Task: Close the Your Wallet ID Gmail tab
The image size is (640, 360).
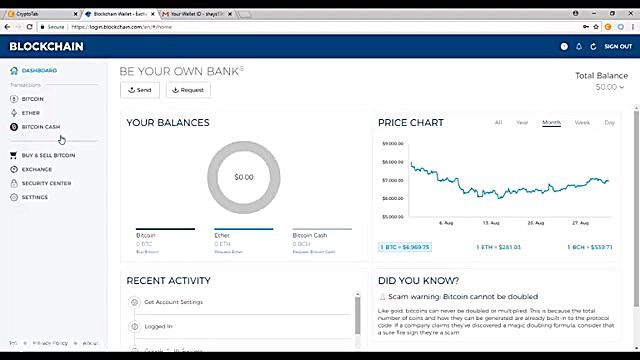Action: point(230,14)
